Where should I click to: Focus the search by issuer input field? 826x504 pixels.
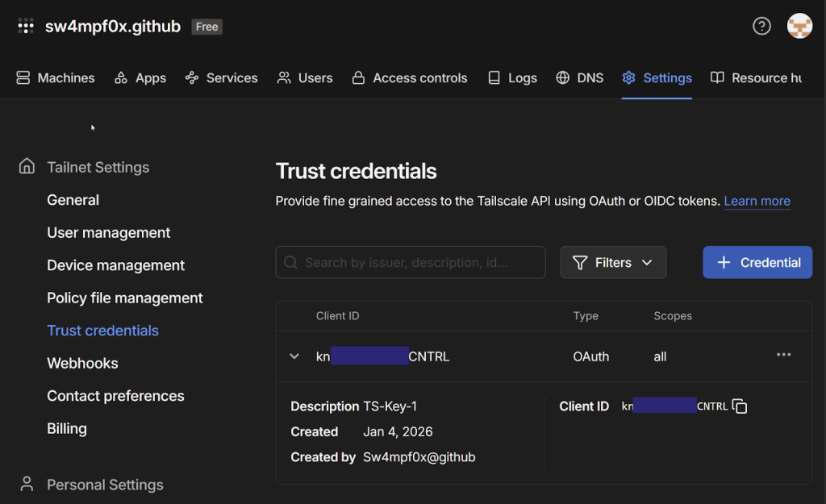tap(419, 263)
